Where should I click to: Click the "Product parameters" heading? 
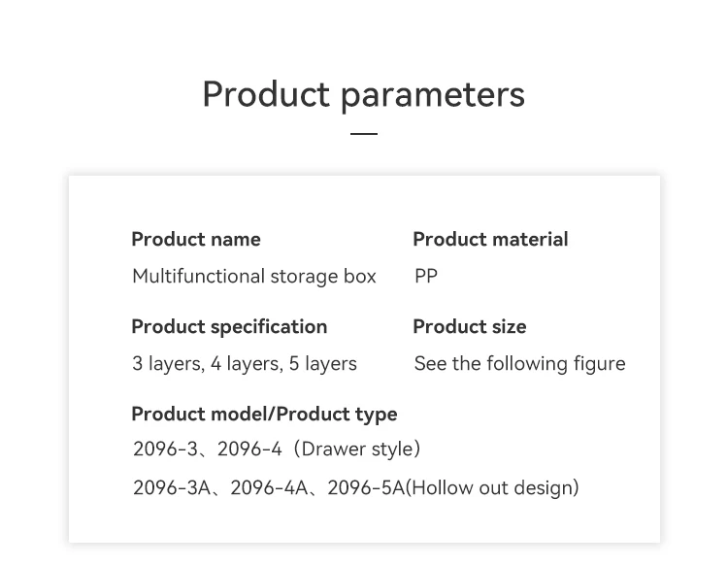tap(363, 94)
